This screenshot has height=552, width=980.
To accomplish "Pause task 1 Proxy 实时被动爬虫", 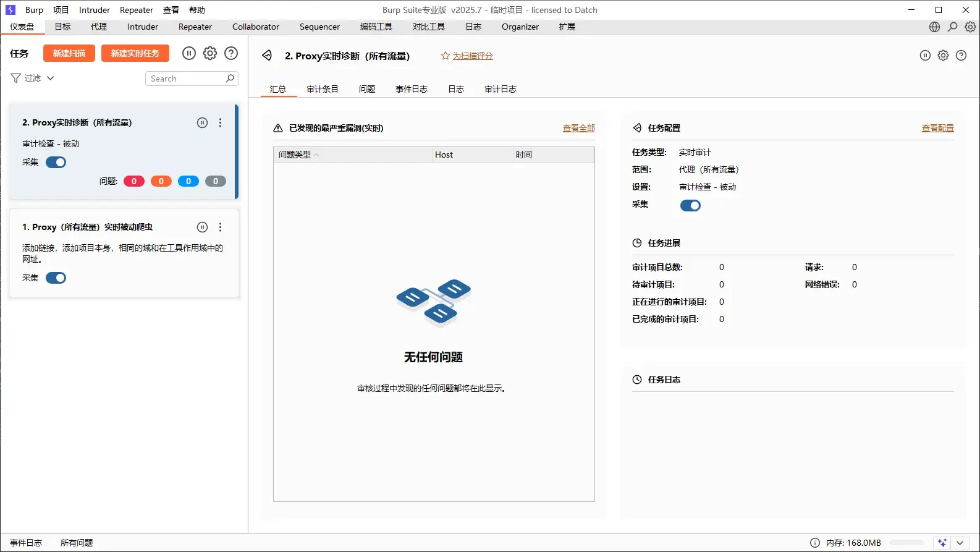I will 202,227.
